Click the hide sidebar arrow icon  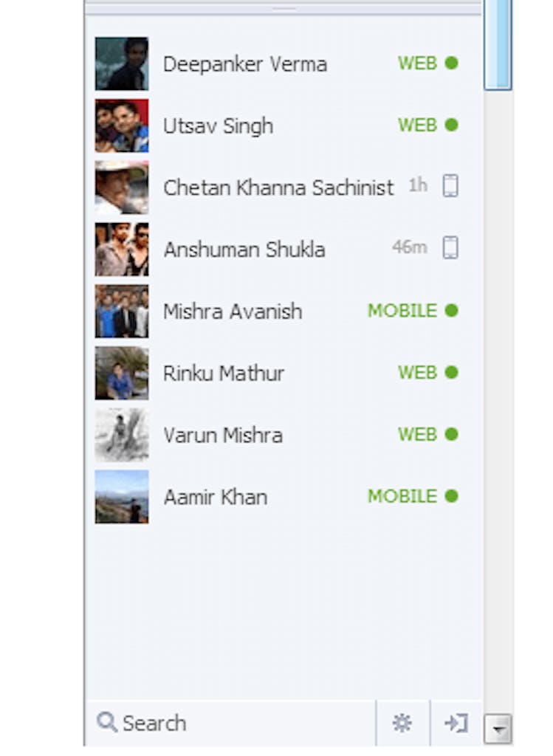pyautogui.click(x=456, y=724)
